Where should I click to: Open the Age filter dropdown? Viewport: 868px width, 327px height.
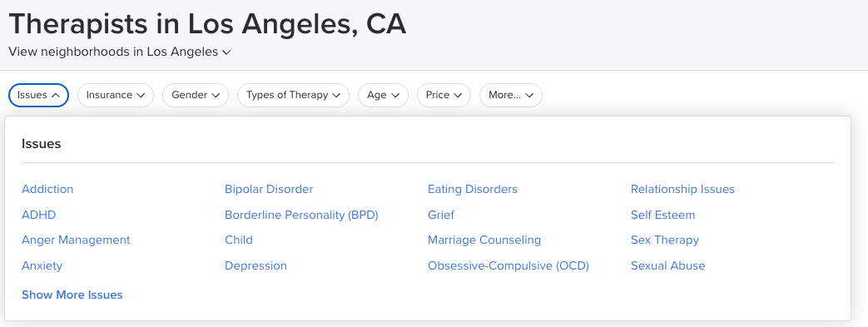point(383,95)
